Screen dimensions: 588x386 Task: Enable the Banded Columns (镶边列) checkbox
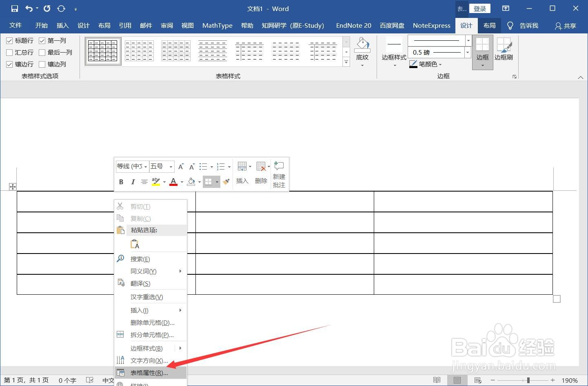point(42,64)
